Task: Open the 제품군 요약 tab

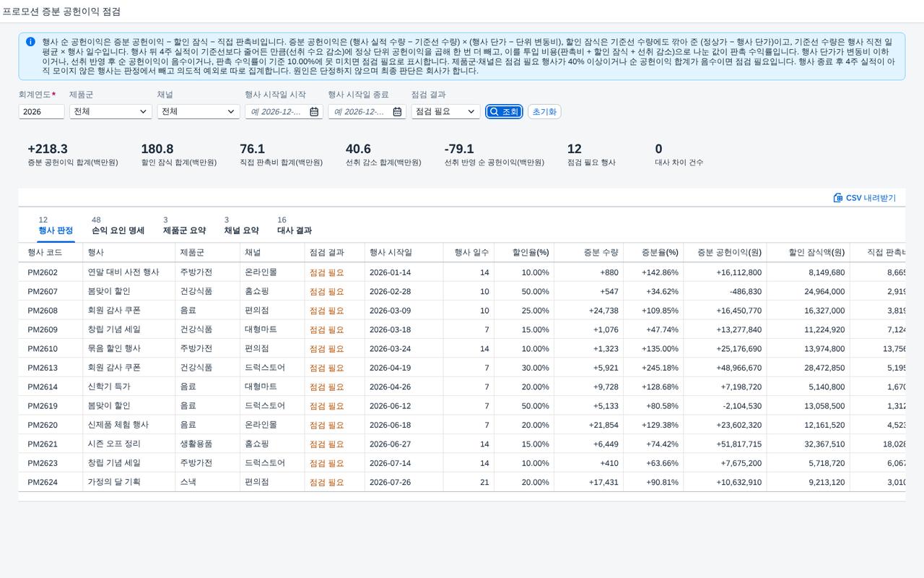Action: [x=184, y=230]
